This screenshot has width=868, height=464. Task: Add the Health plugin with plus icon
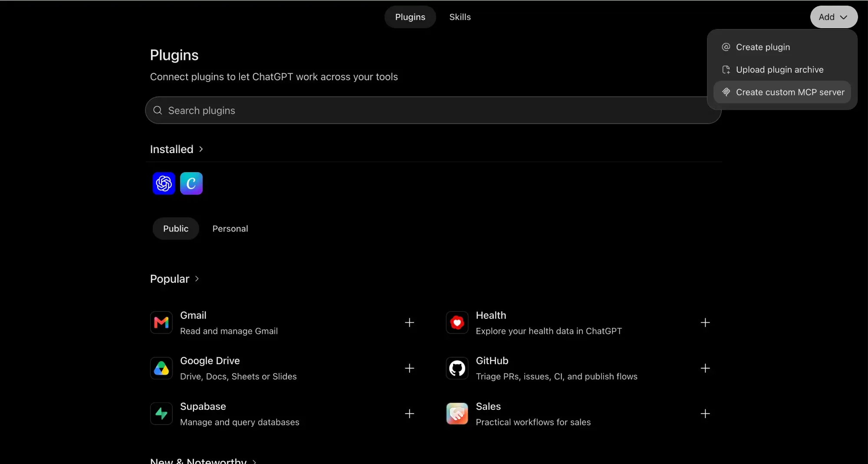(705, 323)
